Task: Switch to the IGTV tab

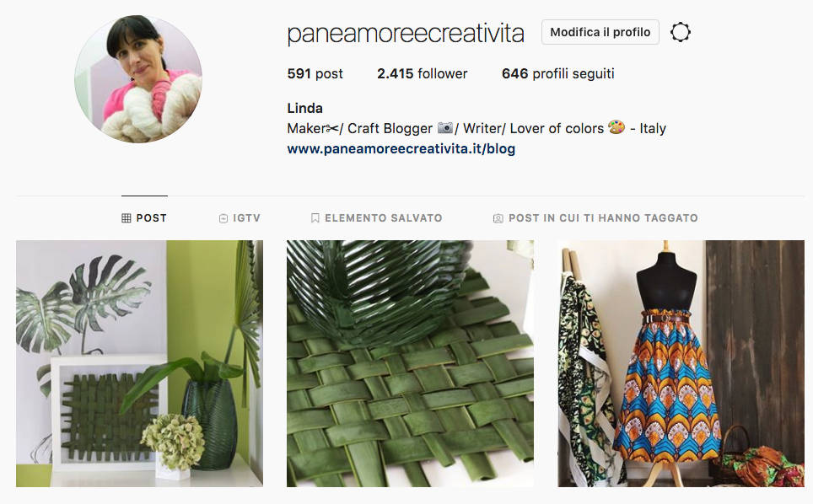Action: click(240, 218)
